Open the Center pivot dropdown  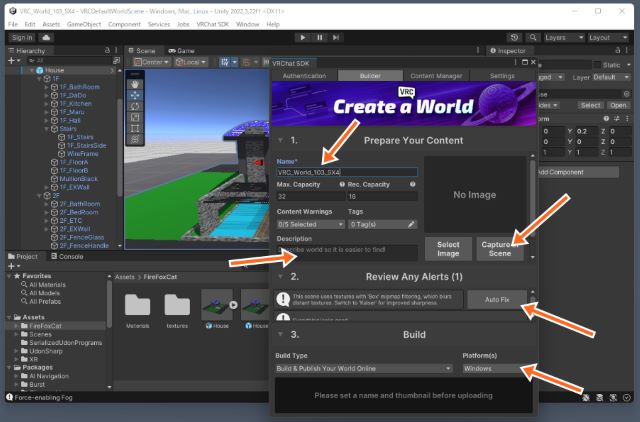click(151, 62)
